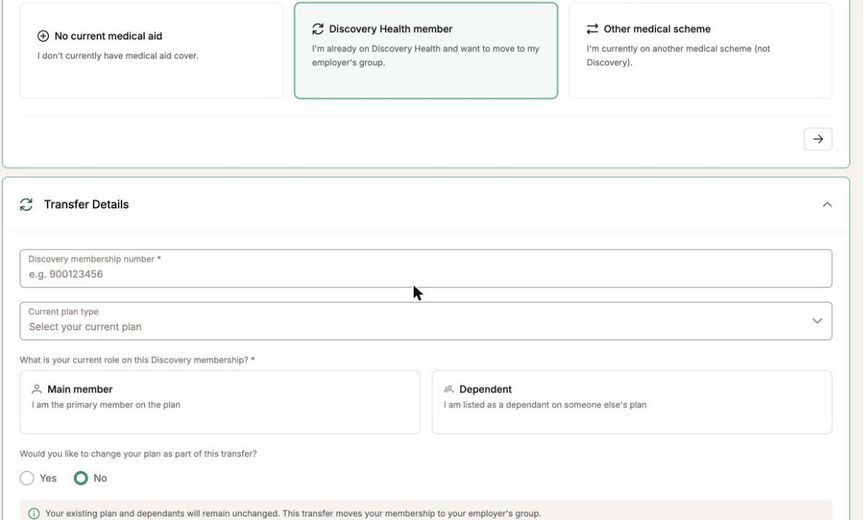
Task: Select the Discovery Health member card
Action: [x=426, y=50]
